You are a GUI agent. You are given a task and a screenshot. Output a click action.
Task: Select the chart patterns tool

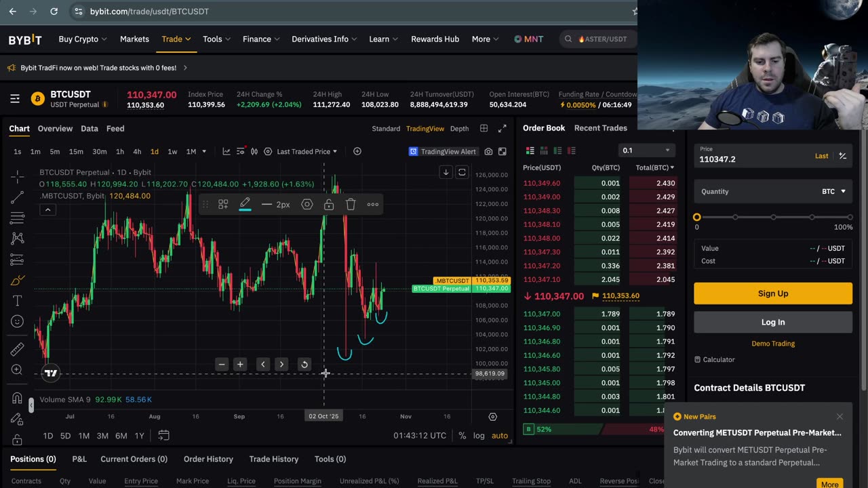(18, 239)
